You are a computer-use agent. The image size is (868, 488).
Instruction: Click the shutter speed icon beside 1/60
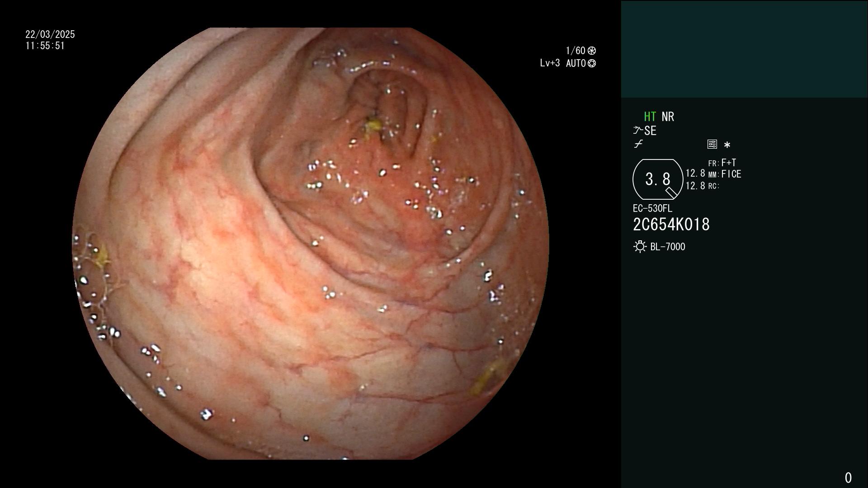[592, 51]
